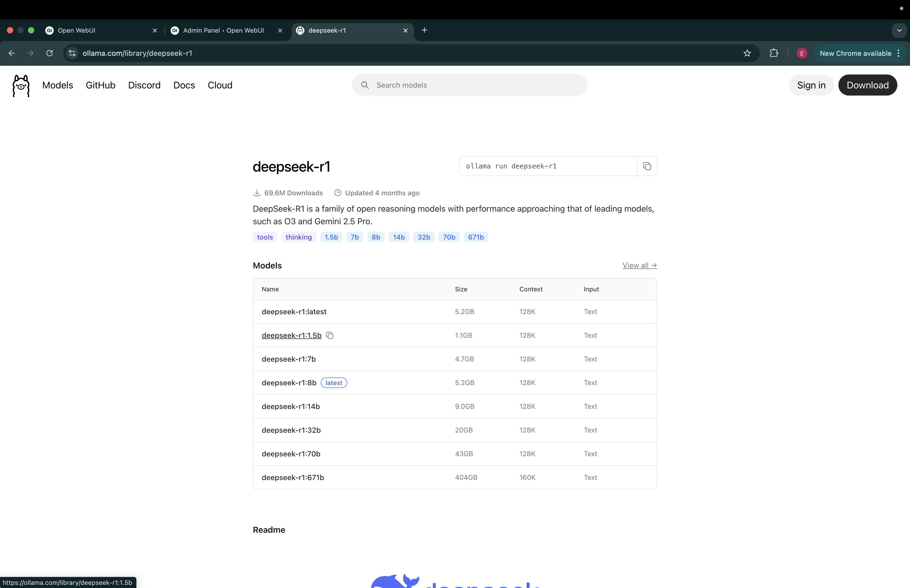The image size is (910, 588).
Task: Open a new browser tab
Action: click(x=424, y=30)
